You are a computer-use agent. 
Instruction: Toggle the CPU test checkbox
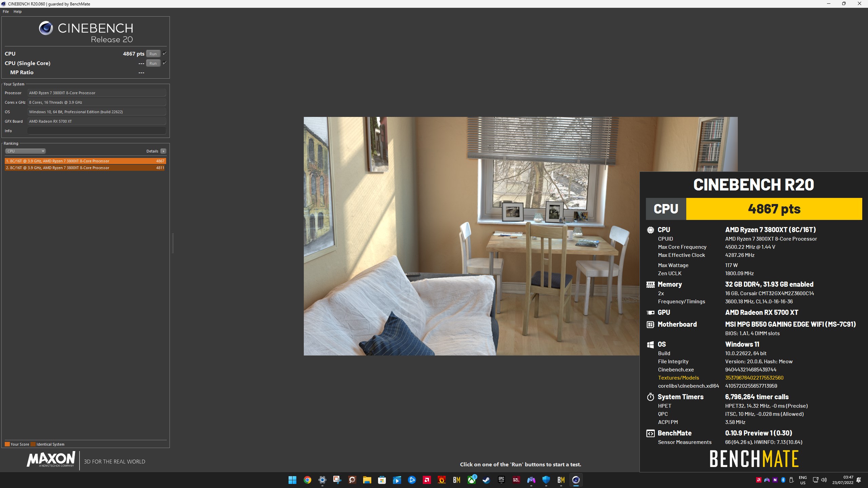click(164, 54)
